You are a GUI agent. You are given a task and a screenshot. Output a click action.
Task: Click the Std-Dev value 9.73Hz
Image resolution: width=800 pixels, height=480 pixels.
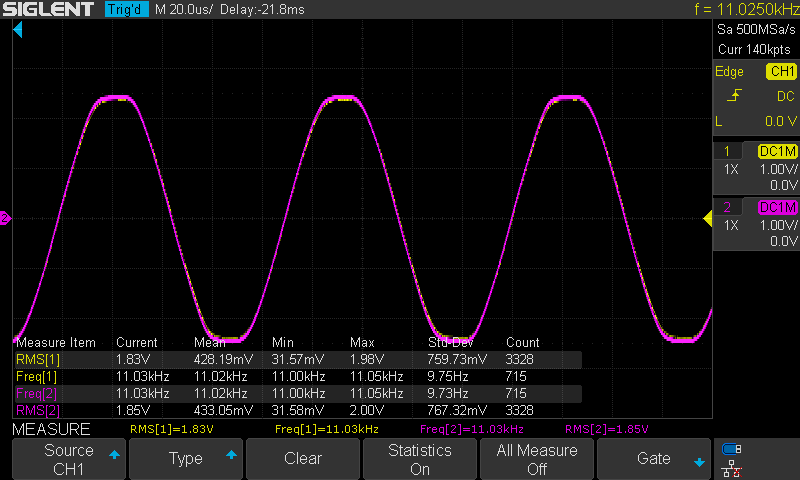(x=448, y=393)
